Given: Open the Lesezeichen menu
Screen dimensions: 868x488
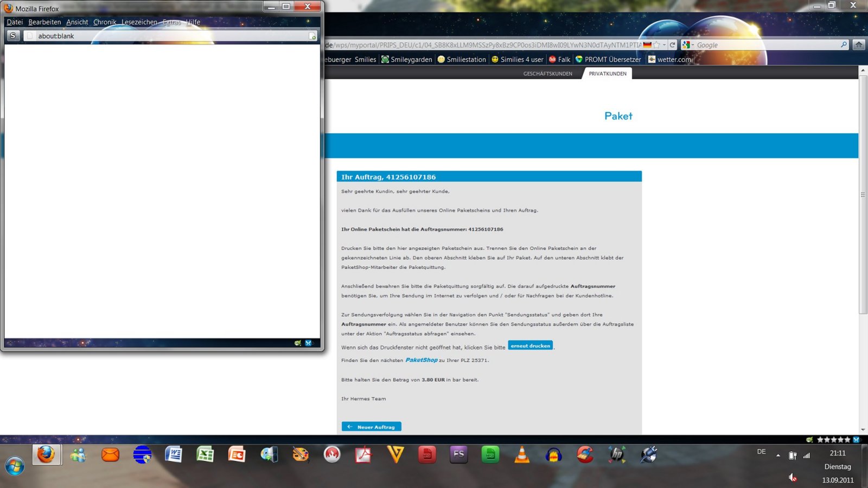Looking at the screenshot, I should coord(139,22).
